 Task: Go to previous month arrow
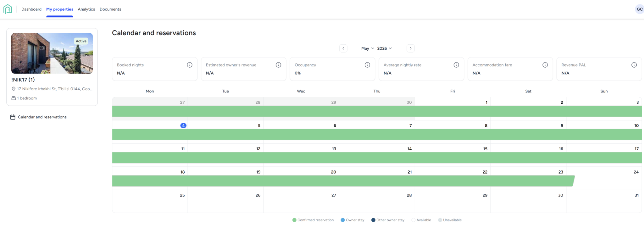[x=343, y=48]
